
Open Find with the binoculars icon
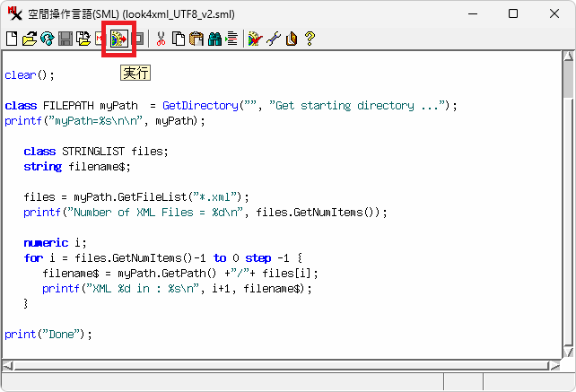click(214, 39)
